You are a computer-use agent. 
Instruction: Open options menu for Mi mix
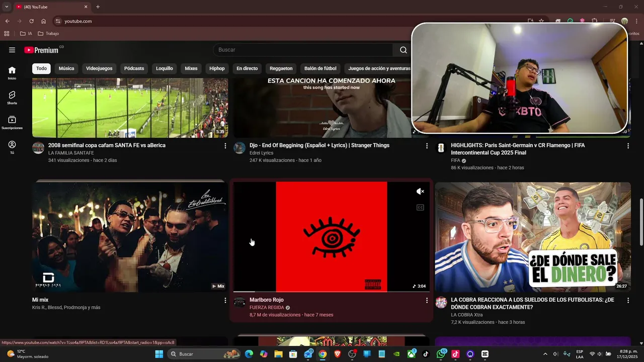225,300
